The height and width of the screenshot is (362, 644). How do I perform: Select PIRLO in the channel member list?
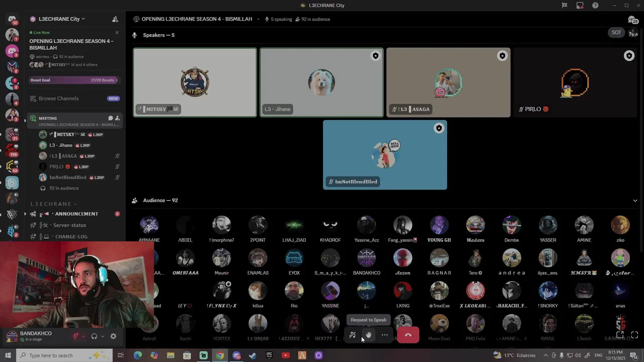79,166
